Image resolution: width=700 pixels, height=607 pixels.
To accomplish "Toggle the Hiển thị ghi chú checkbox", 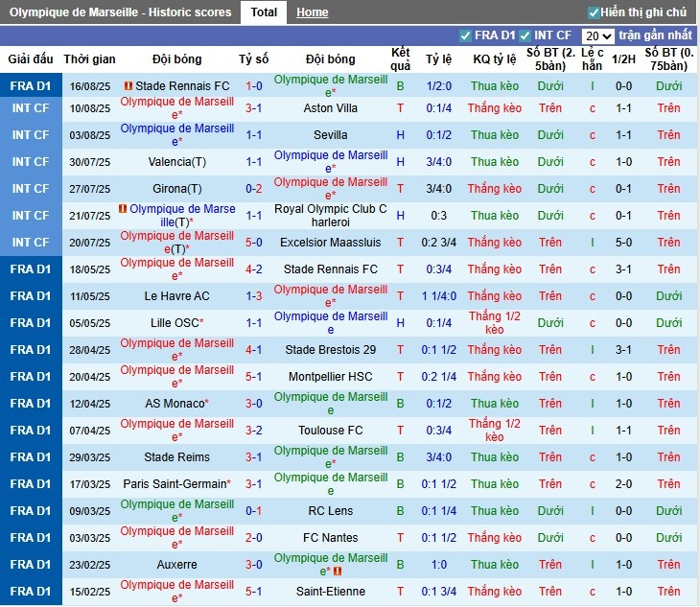I will [x=594, y=12].
